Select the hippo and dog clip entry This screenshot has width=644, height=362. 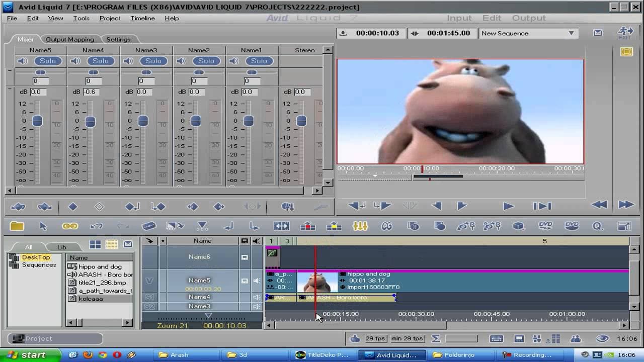point(100,266)
